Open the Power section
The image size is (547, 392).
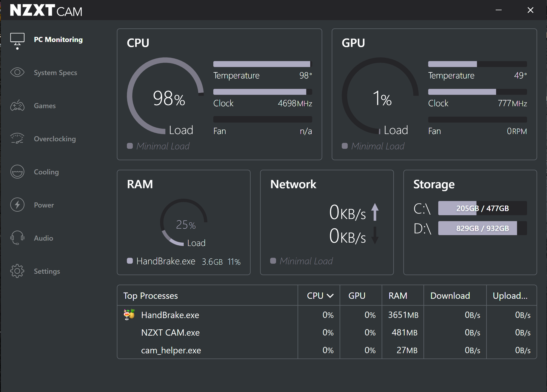[x=44, y=205]
